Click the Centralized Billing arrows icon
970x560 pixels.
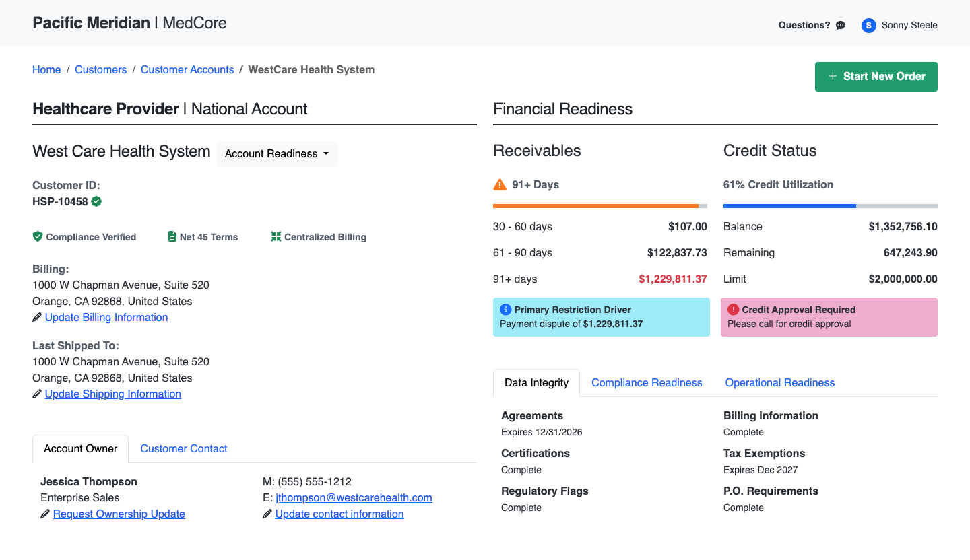[x=276, y=237]
